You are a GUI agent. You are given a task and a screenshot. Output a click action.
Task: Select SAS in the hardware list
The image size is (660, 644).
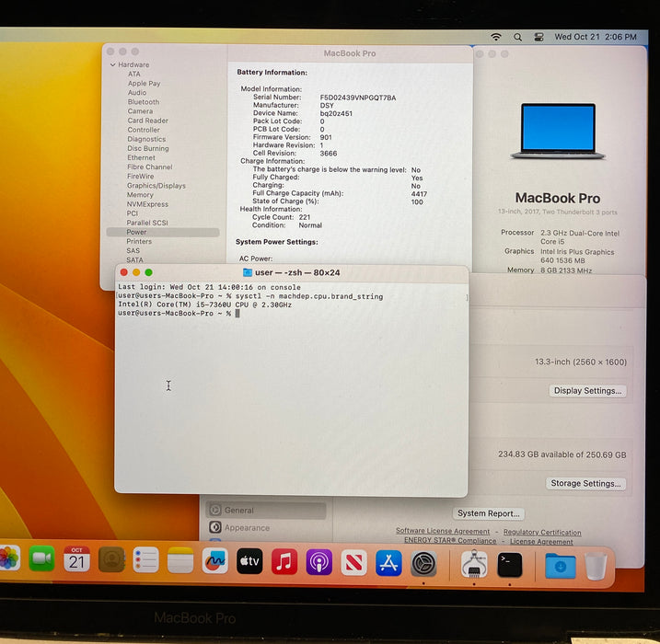coord(133,251)
